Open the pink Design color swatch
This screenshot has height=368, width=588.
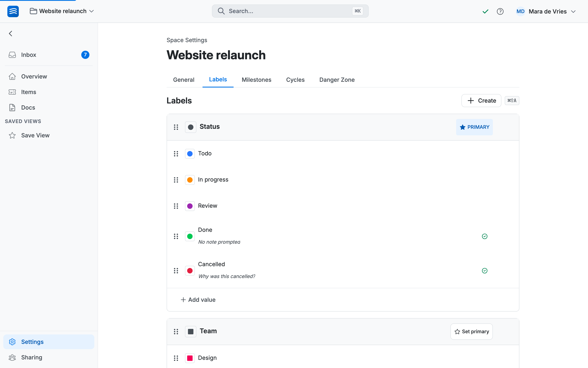coord(190,358)
